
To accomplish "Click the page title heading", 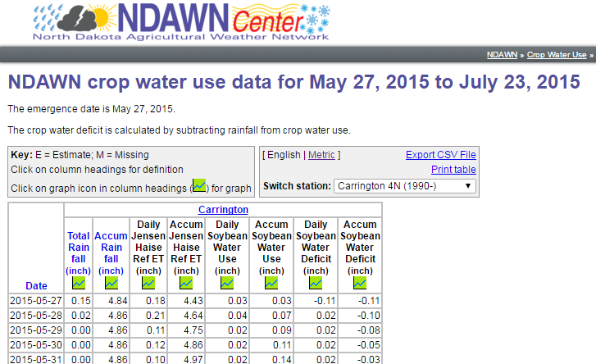I will pos(293,82).
